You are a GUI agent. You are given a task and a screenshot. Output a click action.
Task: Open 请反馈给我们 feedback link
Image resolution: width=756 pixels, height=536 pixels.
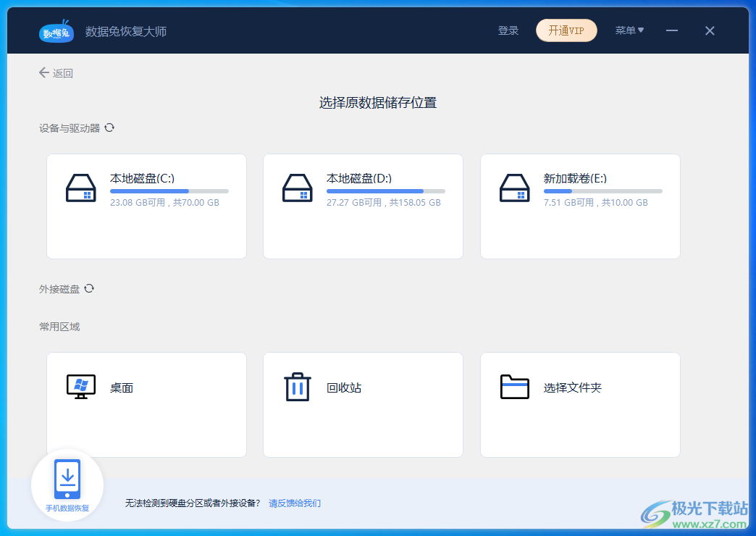pyautogui.click(x=297, y=503)
